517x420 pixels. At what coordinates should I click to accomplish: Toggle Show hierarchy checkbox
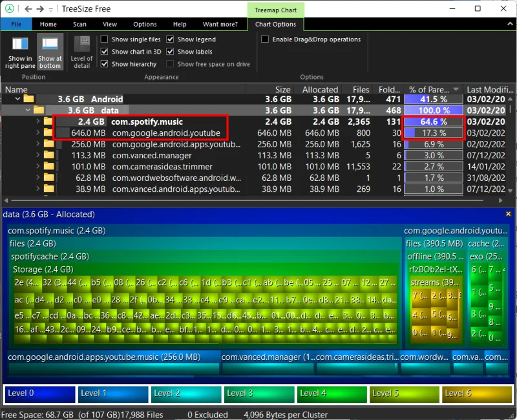[x=104, y=63]
